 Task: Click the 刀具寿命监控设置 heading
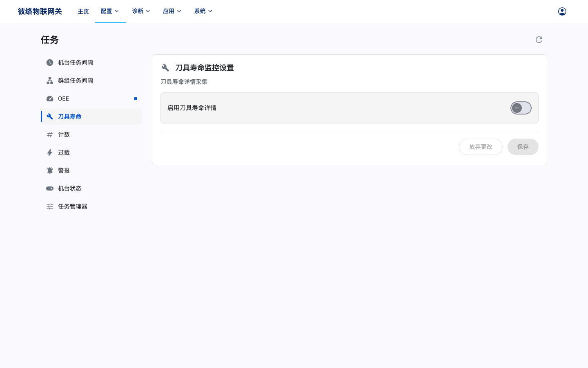(x=205, y=68)
